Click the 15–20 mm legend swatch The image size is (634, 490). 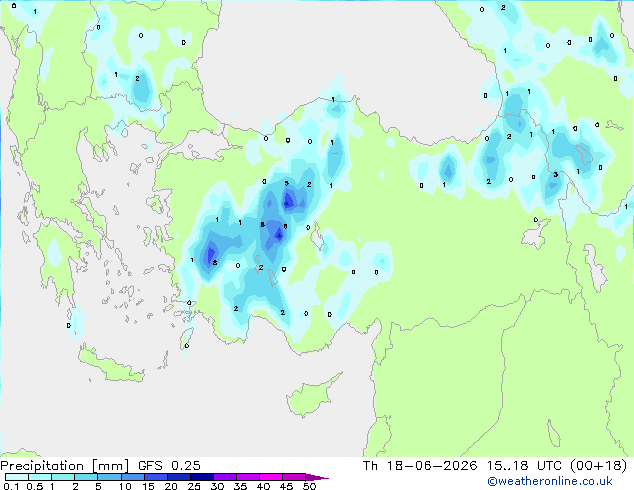155,477
